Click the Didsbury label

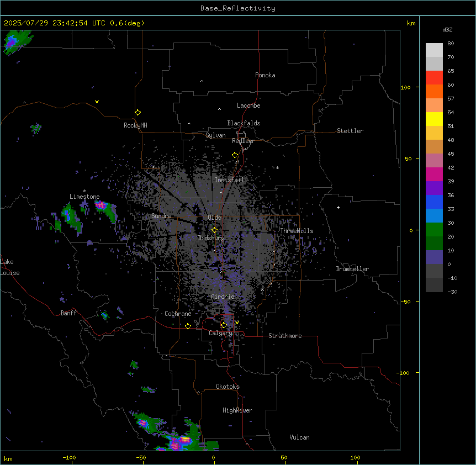click(211, 238)
